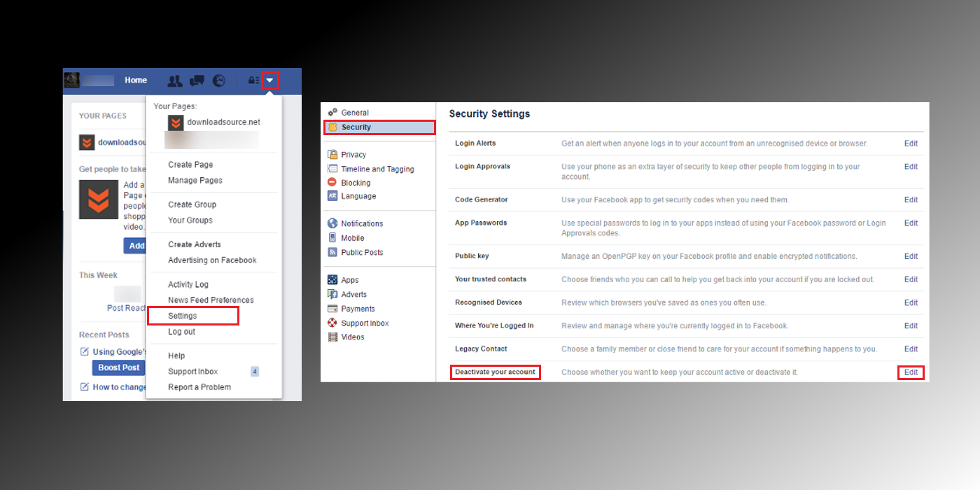980x490 pixels.
Task: Click downloadsource page logo in sidebar
Action: (87, 142)
